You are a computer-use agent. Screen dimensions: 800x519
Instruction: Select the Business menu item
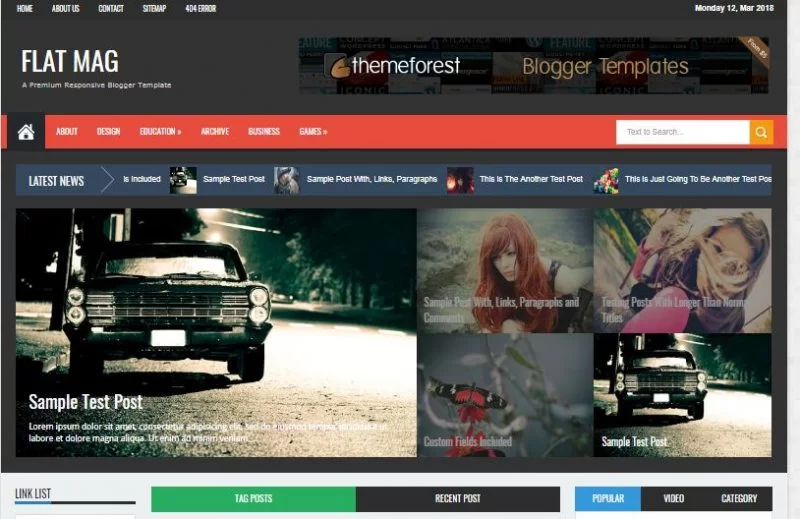pyautogui.click(x=264, y=132)
